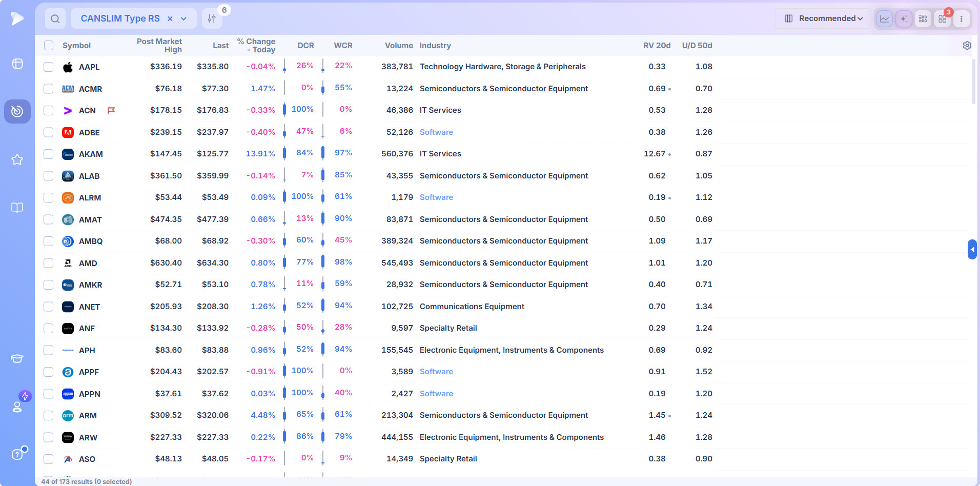
Task: Check the ANET row checkbox
Action: 49,307
